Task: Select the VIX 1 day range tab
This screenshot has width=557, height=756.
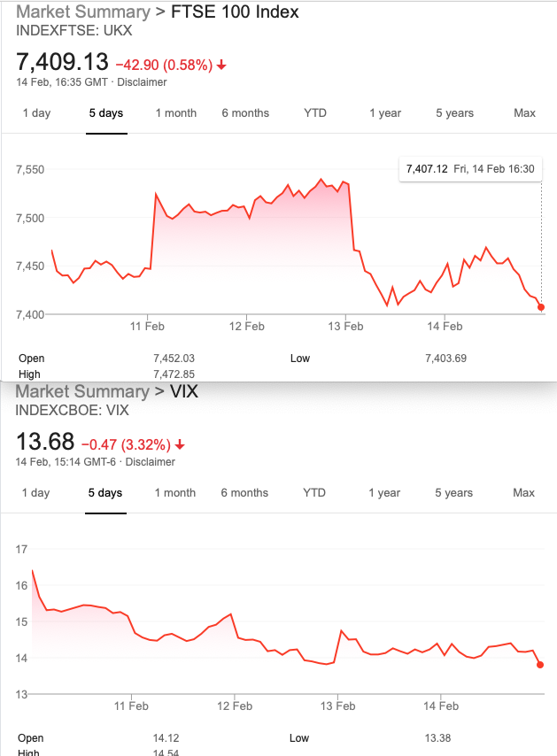Action: click(x=35, y=493)
